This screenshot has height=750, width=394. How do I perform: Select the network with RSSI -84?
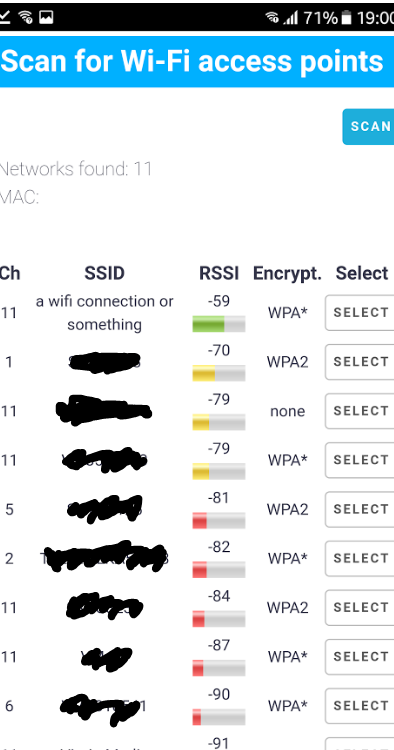click(x=360, y=608)
